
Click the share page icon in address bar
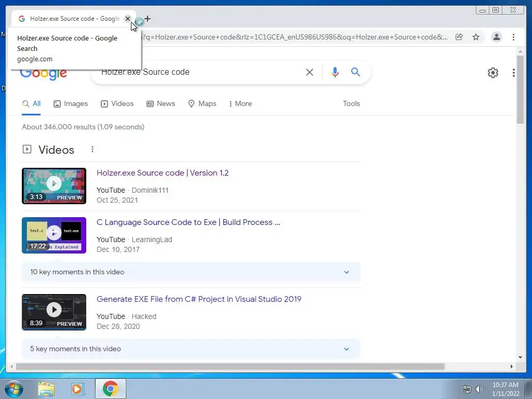pyautogui.click(x=459, y=37)
